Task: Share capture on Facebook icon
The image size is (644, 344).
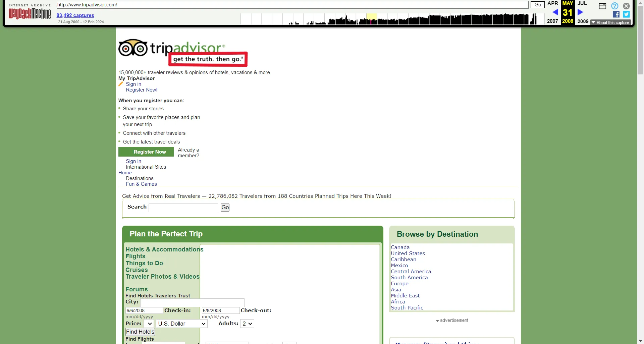Action: click(x=616, y=14)
